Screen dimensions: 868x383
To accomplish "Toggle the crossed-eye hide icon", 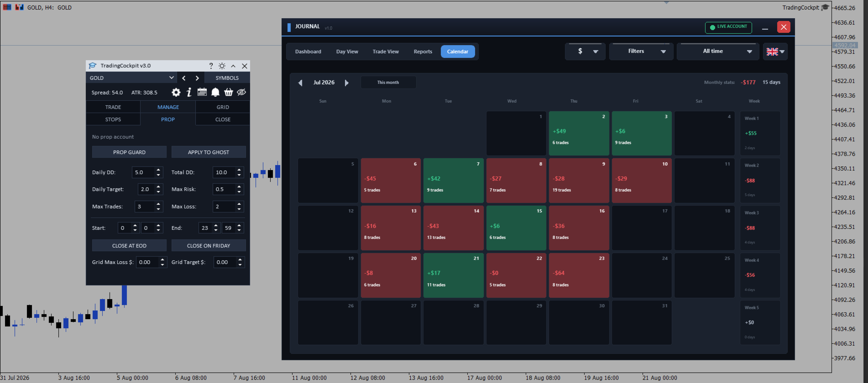I will [241, 92].
